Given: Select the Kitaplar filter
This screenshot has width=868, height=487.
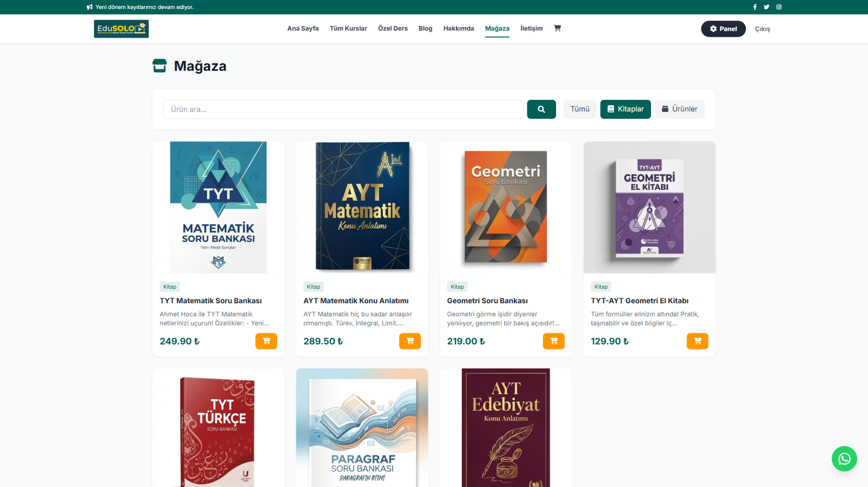Looking at the screenshot, I should tap(625, 109).
